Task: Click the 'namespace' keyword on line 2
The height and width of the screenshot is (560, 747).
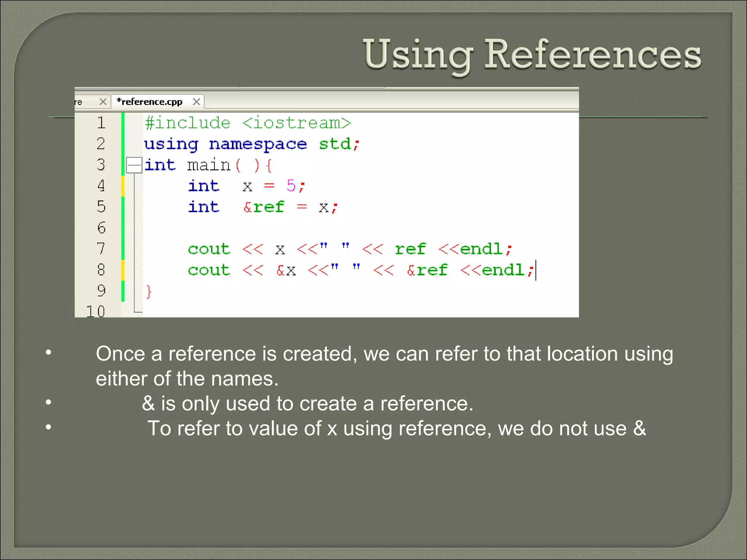Action: tap(258, 144)
